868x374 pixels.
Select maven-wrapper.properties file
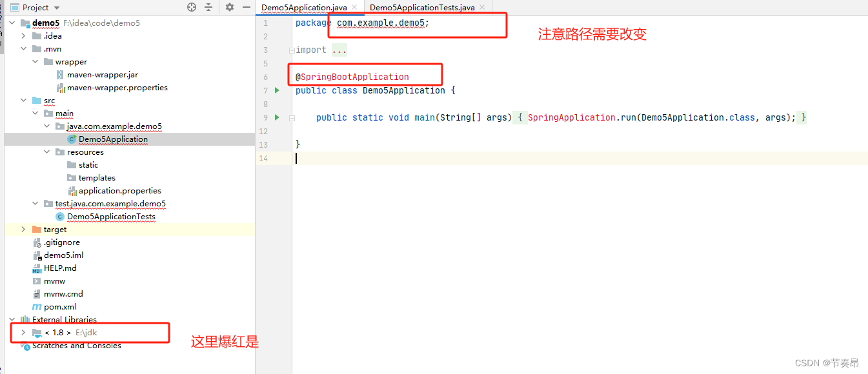tap(117, 88)
